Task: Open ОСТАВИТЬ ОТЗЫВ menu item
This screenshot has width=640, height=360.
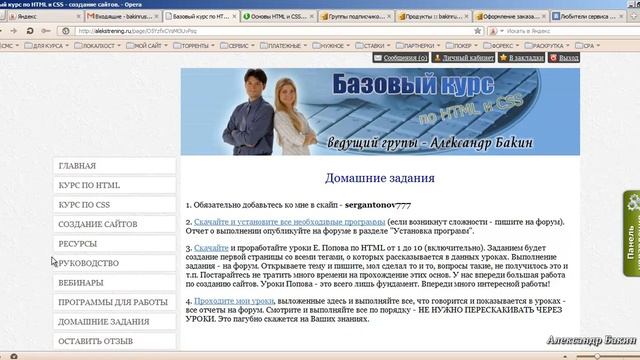Action: point(115,341)
